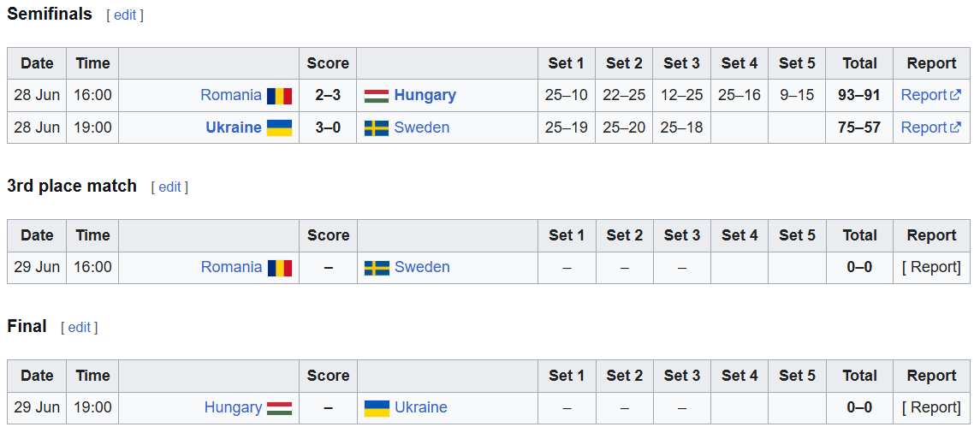Image resolution: width=980 pixels, height=433 pixels.
Task: Edit the Final section
Action: 80,327
